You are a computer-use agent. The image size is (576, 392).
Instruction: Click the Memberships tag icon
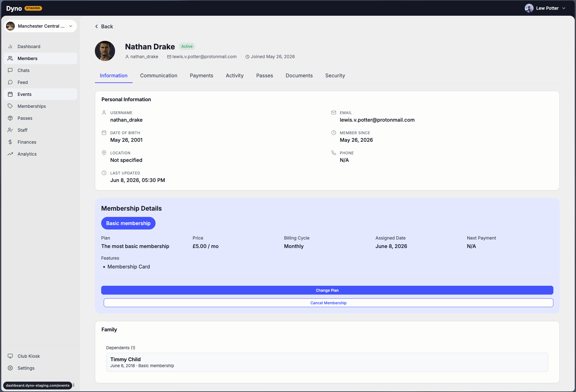10,106
